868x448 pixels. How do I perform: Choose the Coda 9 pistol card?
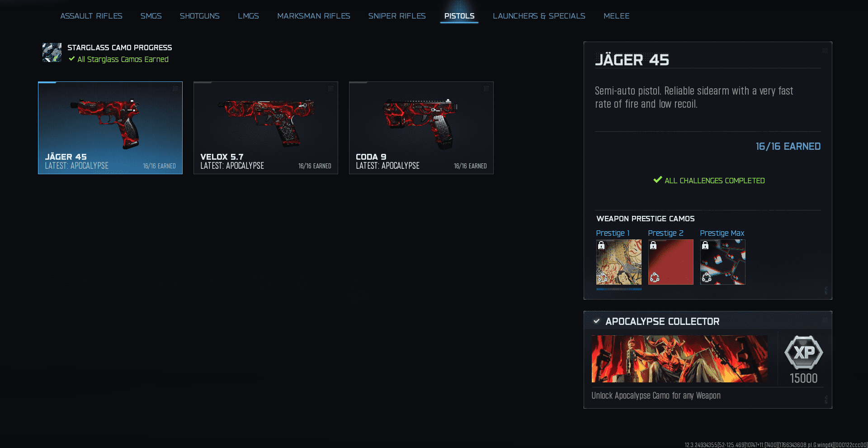tap(421, 128)
